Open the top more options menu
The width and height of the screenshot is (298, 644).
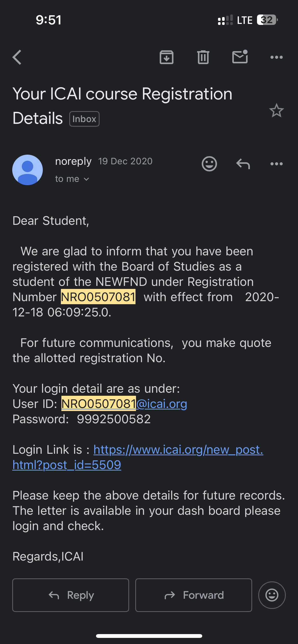coord(276,57)
